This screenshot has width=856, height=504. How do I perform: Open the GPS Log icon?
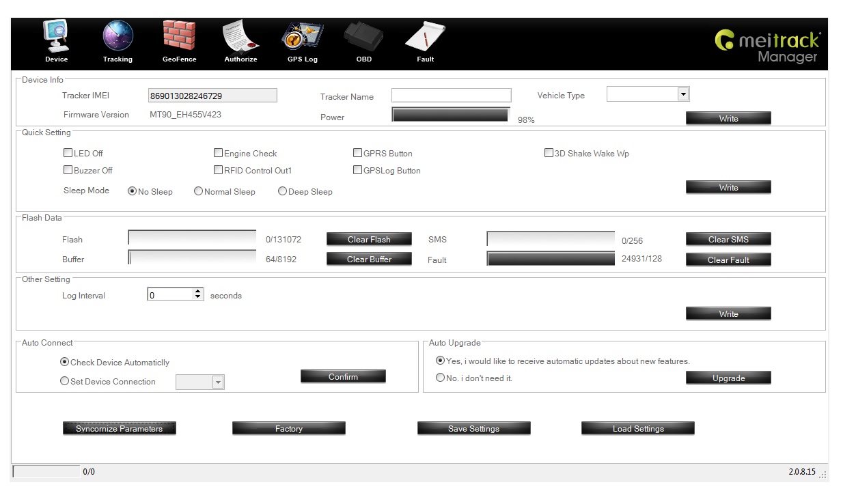coord(302,39)
